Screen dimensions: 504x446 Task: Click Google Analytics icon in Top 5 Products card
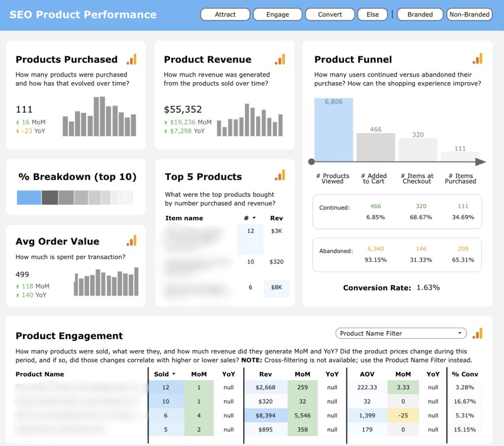(x=280, y=175)
